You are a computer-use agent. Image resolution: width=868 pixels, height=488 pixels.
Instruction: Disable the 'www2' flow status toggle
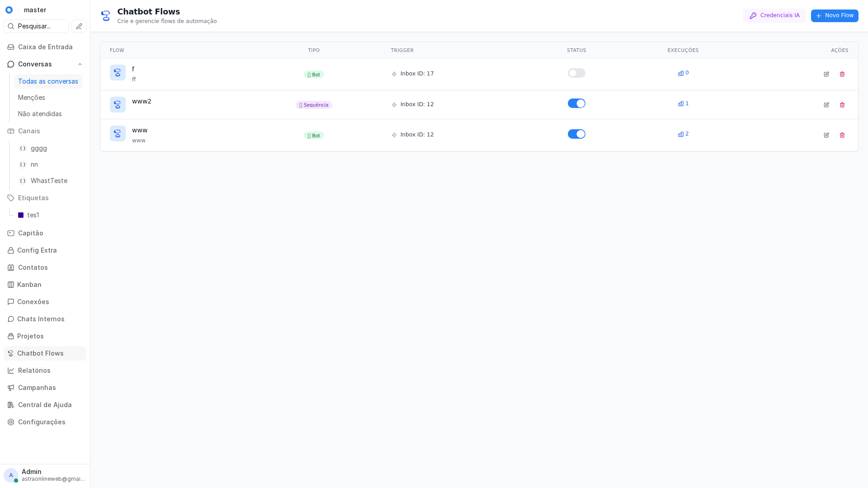pos(576,103)
